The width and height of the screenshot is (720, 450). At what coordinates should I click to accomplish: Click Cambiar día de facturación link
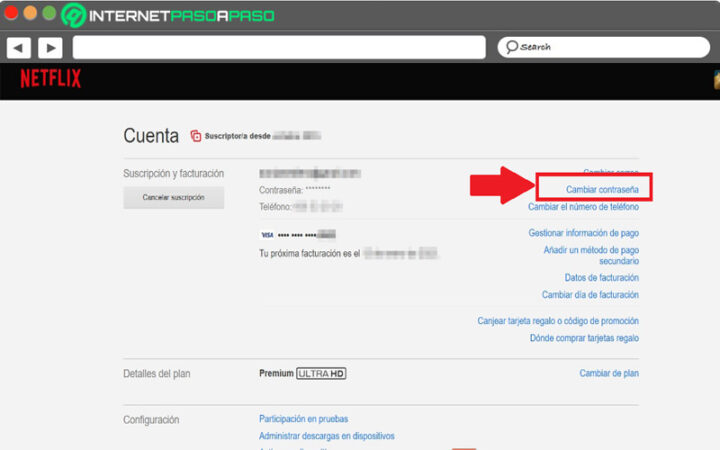590,294
